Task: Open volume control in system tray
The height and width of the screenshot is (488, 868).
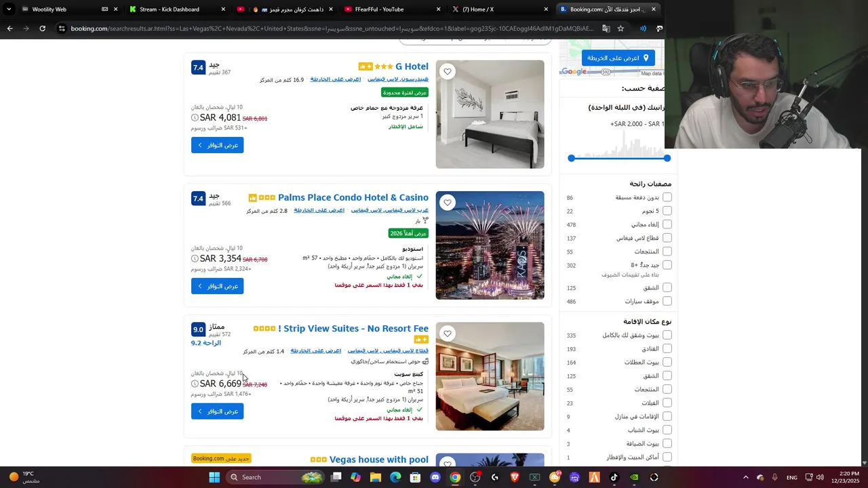Action: pyautogui.click(x=820, y=477)
